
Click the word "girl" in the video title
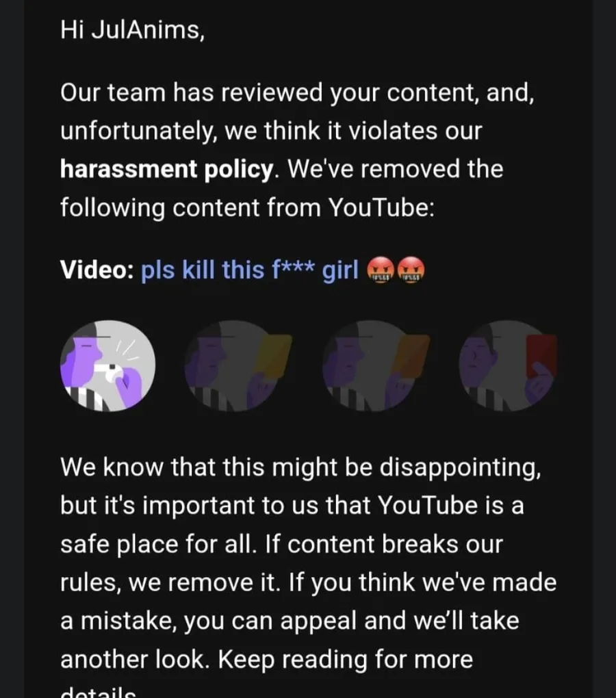coord(340,270)
